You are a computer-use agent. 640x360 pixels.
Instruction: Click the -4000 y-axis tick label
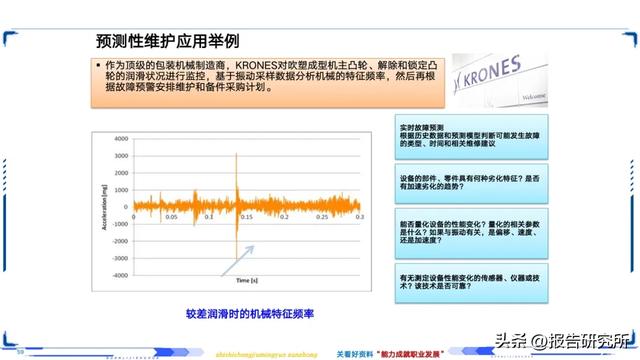pyautogui.click(x=120, y=276)
